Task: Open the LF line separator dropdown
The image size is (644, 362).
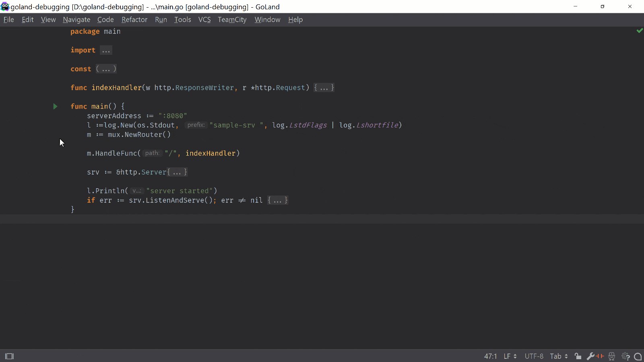Action: coord(510,356)
